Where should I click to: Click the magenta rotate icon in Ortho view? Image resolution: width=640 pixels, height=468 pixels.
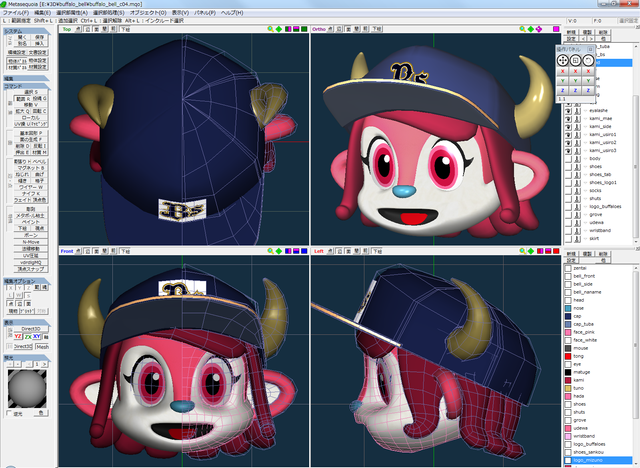tap(539, 29)
